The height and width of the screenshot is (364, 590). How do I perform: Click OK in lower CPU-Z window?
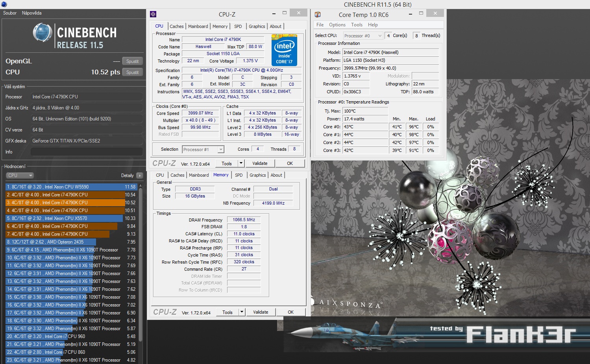pyautogui.click(x=290, y=312)
